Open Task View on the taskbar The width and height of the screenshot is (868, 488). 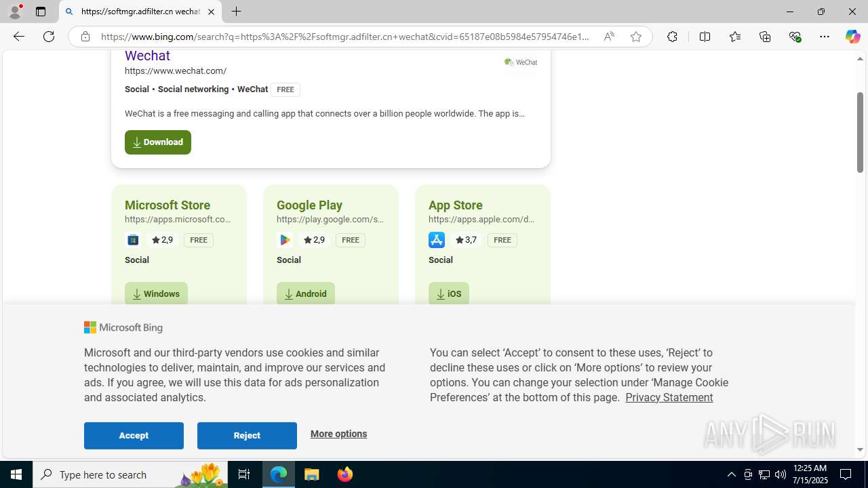244,474
